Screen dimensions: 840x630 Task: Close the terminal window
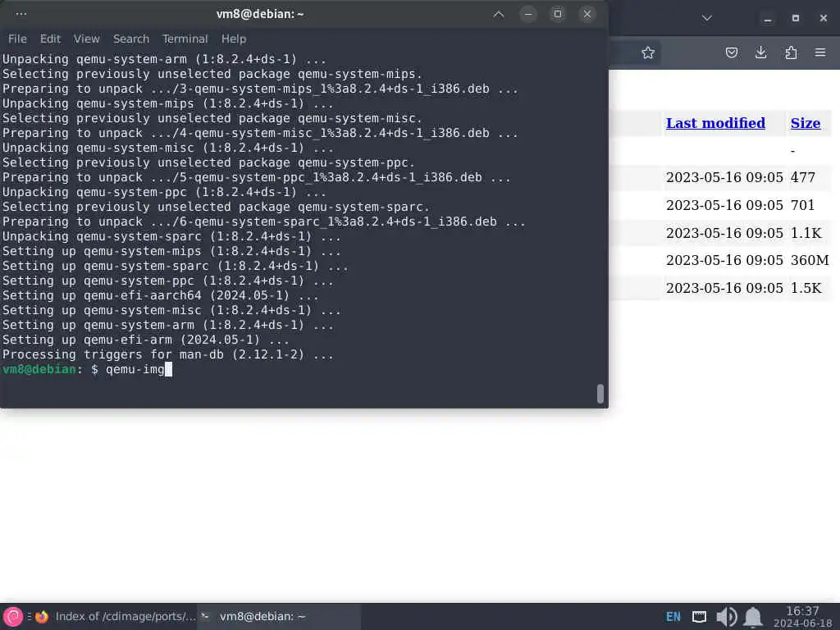coord(587,15)
